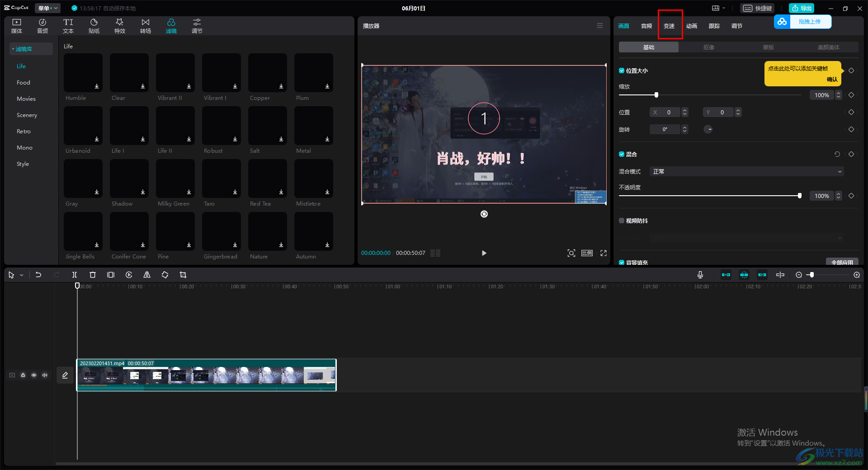Click the 旋转 angle stepper arrows
The height and width of the screenshot is (470, 868).
(685, 129)
